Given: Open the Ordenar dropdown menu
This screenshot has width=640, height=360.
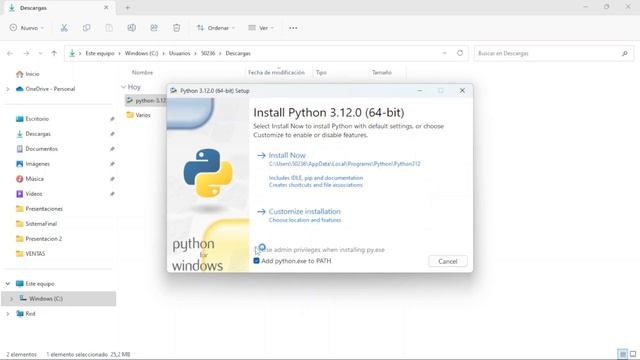Looking at the screenshot, I should click(216, 28).
